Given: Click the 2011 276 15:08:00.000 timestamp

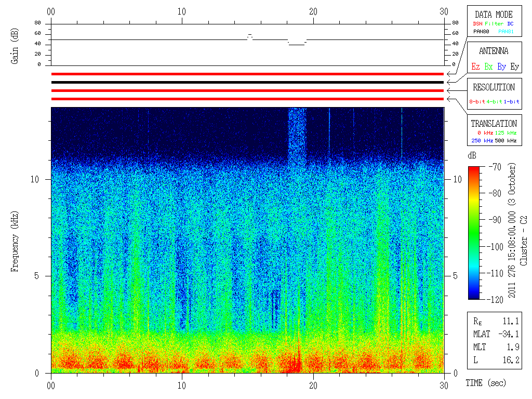Looking at the screenshot, I should [512, 254].
